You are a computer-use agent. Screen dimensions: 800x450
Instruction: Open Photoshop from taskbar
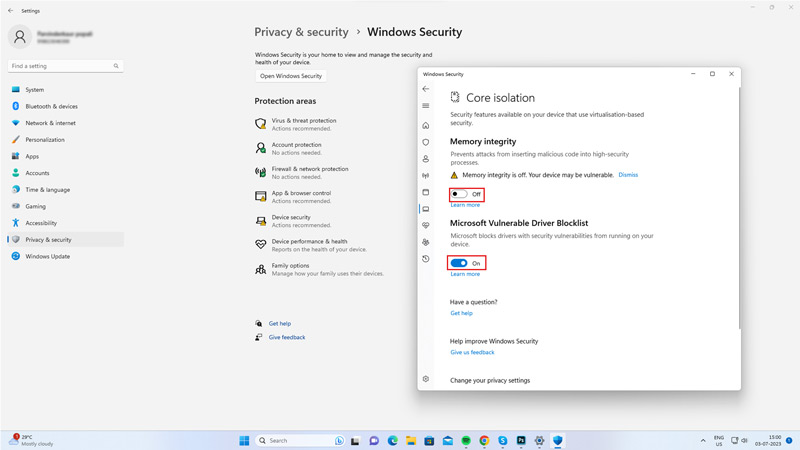(x=521, y=440)
